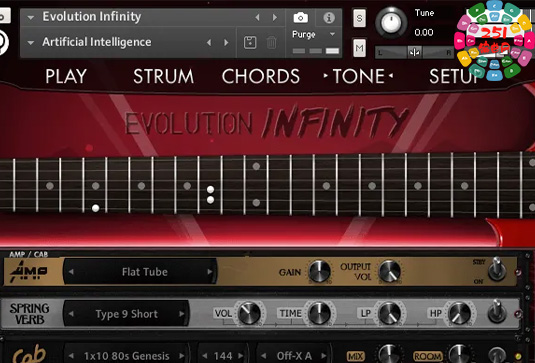535x363 pixels.
Task: Open the 1x10 80s Genesis cabinet selector
Action: point(126,356)
